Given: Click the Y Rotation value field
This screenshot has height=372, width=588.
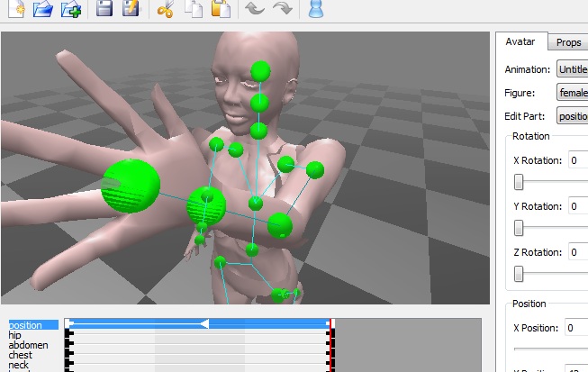Looking at the screenshot, I should tap(578, 206).
